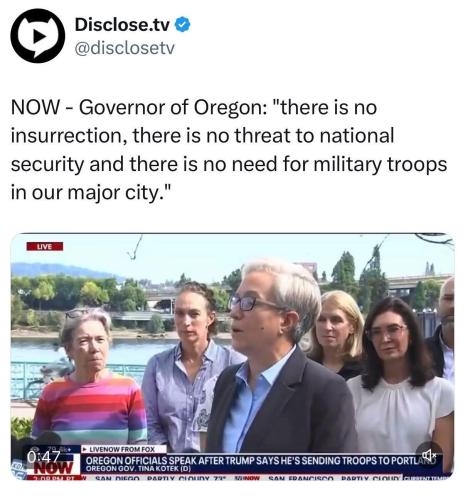Screen dimensions: 465x500
Task: Click the red LIVE badge in video
Action: [45, 247]
